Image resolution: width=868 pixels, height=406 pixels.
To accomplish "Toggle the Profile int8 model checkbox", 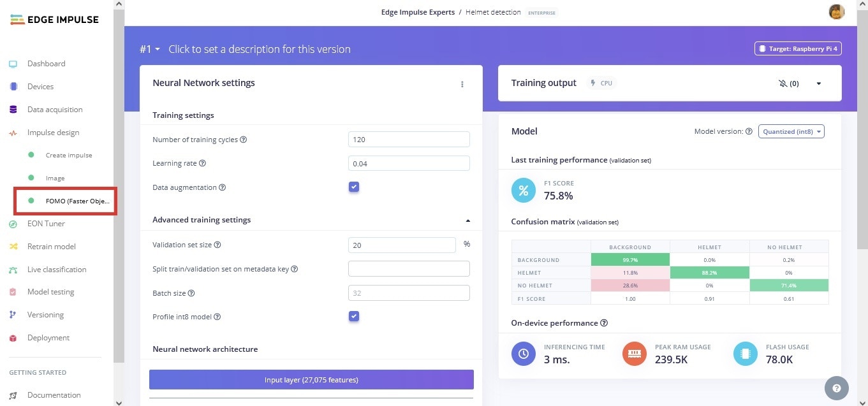I will tap(354, 316).
